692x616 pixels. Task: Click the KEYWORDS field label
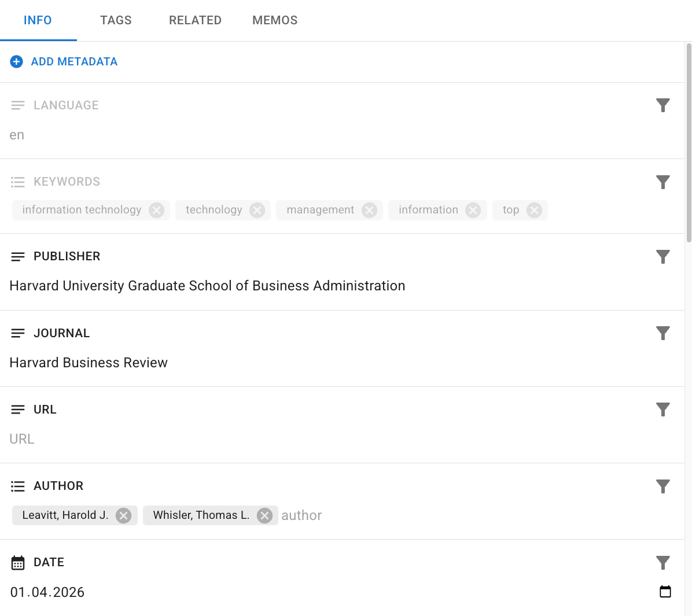67,182
